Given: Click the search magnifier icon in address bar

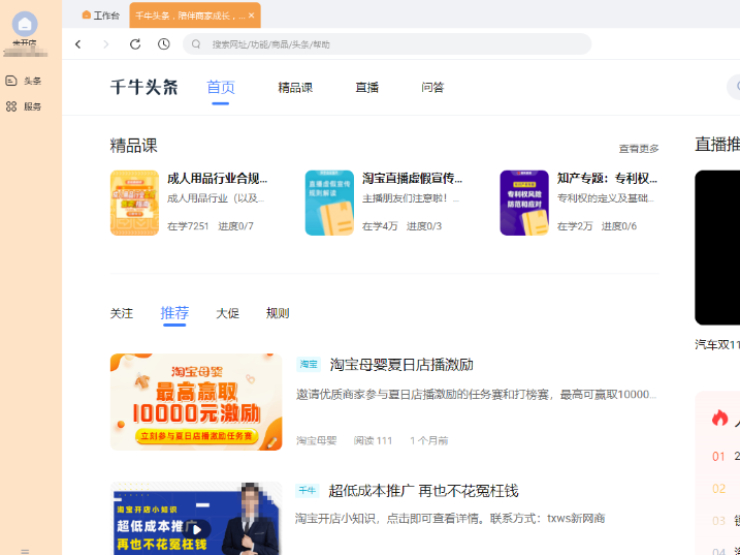Looking at the screenshot, I should (x=196, y=44).
